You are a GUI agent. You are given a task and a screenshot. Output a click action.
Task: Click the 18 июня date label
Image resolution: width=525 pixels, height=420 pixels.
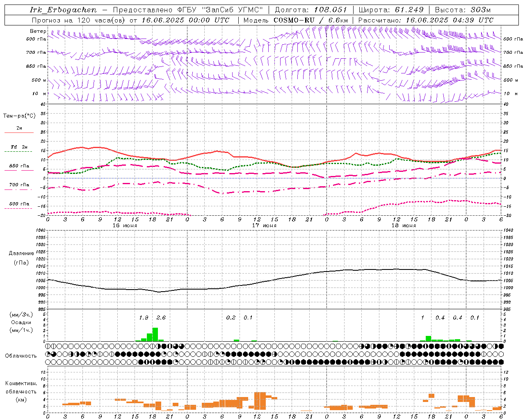coord(404,226)
